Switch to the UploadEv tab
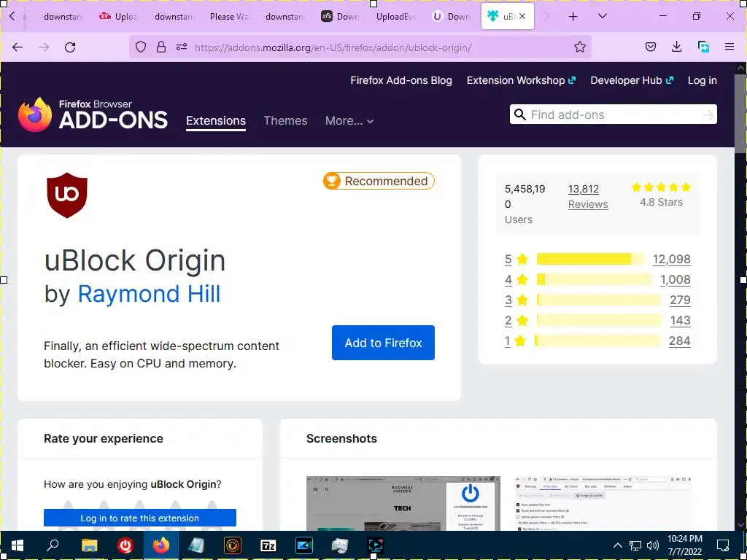This screenshot has width=747, height=560. point(396,17)
